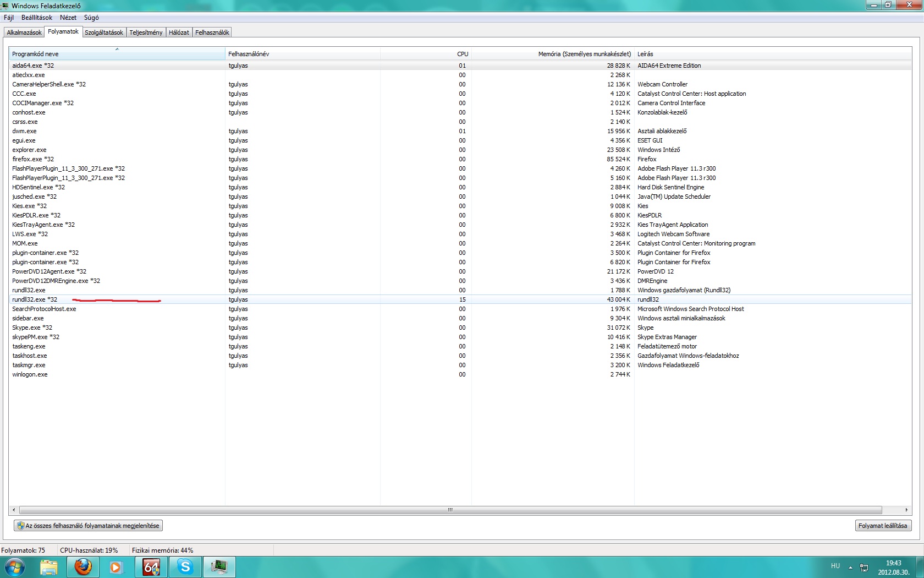Screen dimensions: 924x578
Task: Select KiesPDLR.exe *32 process
Action: coord(460,215)
